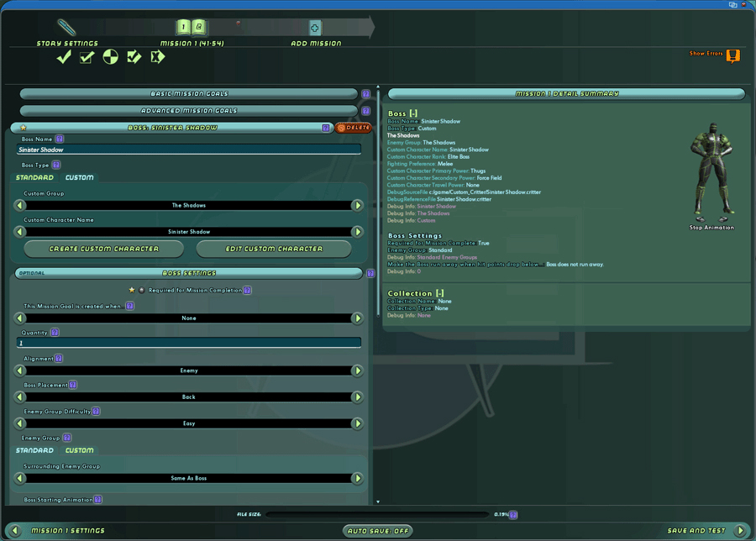Select the Mission 1 book icon
756x541 pixels.
191,27
